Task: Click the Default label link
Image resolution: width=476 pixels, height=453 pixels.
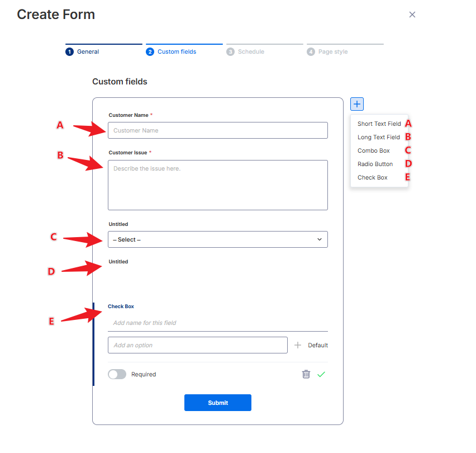Action: pos(318,345)
